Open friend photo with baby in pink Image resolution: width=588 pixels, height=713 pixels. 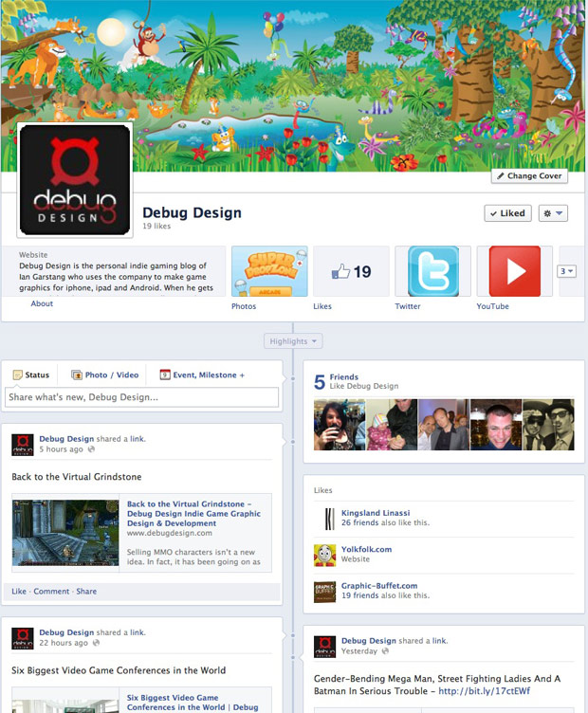click(x=392, y=425)
